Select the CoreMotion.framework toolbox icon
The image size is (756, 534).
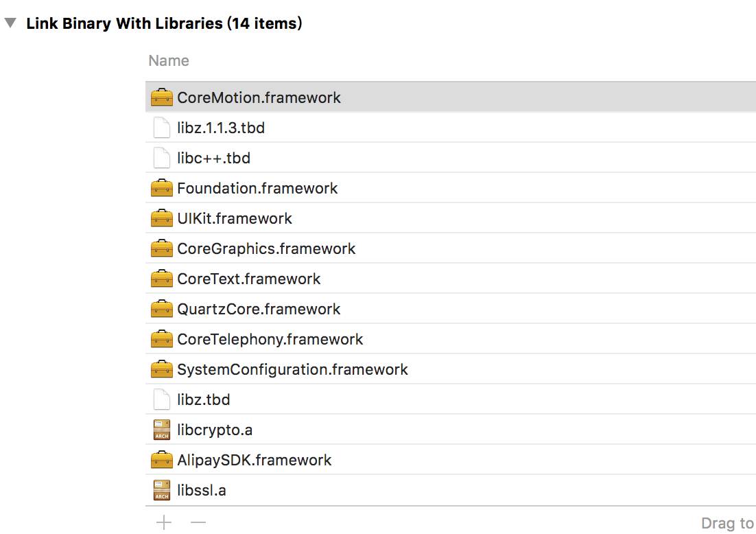point(161,97)
